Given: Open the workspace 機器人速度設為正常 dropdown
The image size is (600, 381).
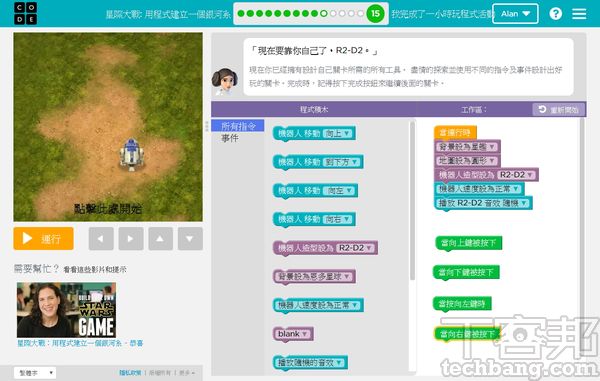Looking at the screenshot, I should (479, 189).
